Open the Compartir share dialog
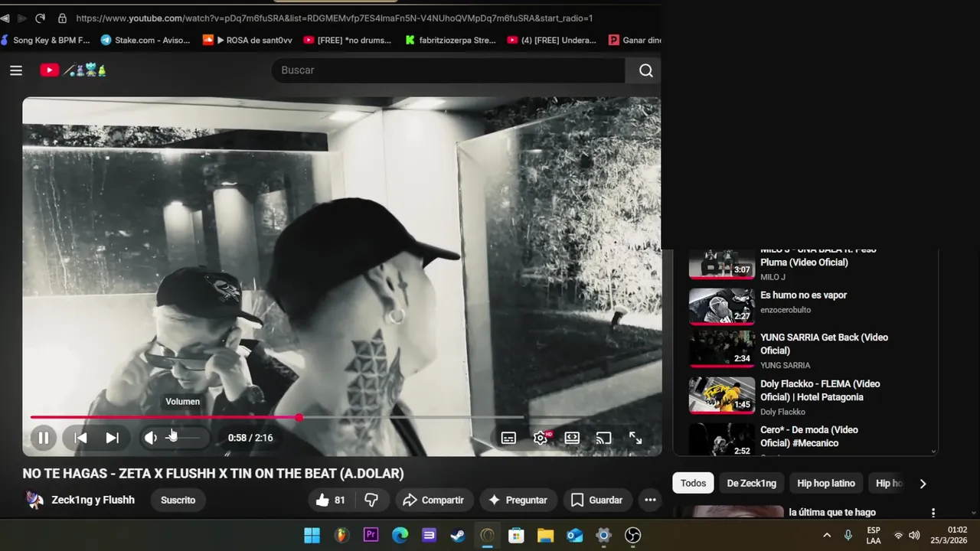The width and height of the screenshot is (980, 551). 433,500
